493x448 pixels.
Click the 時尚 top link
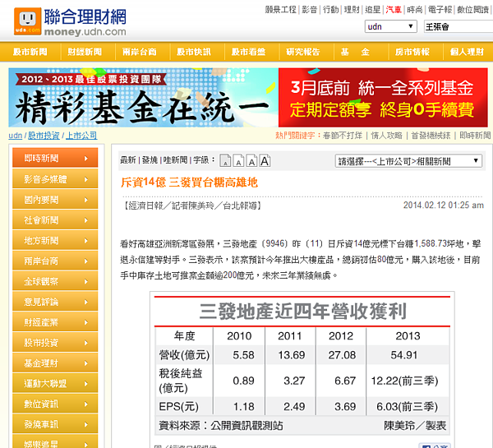[x=415, y=10]
